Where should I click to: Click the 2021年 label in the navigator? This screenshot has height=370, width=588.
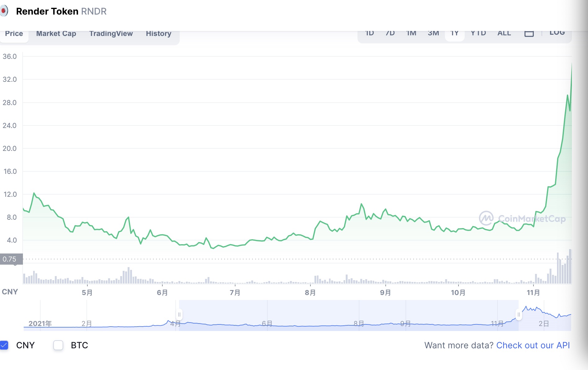[x=40, y=324]
